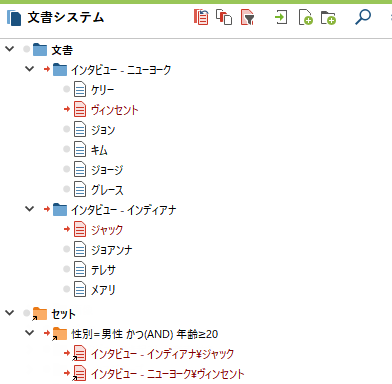Collapse the 文書 root node
Viewport: 392px width, 384px height.
[x=10, y=49]
